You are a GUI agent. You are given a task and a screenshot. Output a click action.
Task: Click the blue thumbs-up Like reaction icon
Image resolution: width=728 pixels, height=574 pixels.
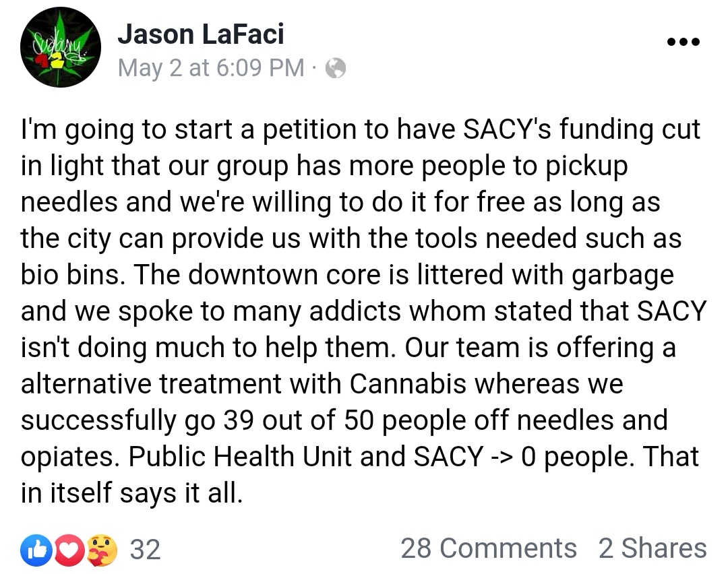pos(36,550)
